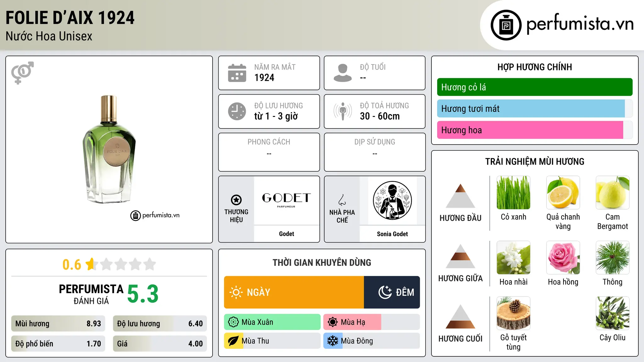Image resolution: width=644 pixels, height=362 pixels.
Task: Click the Folie d'Aix perfume bottle photo
Action: click(109, 149)
